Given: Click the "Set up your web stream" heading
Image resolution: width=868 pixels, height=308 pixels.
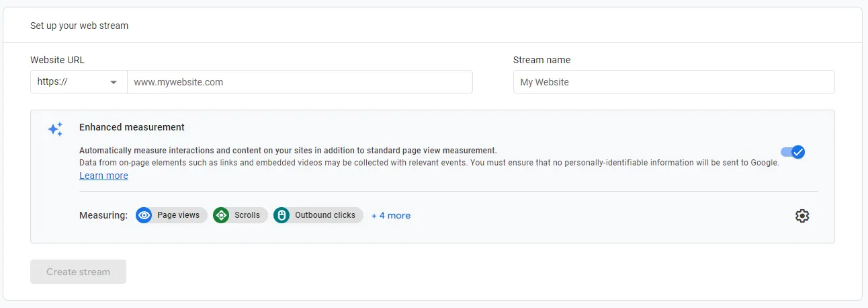Looking at the screenshot, I should 79,26.
